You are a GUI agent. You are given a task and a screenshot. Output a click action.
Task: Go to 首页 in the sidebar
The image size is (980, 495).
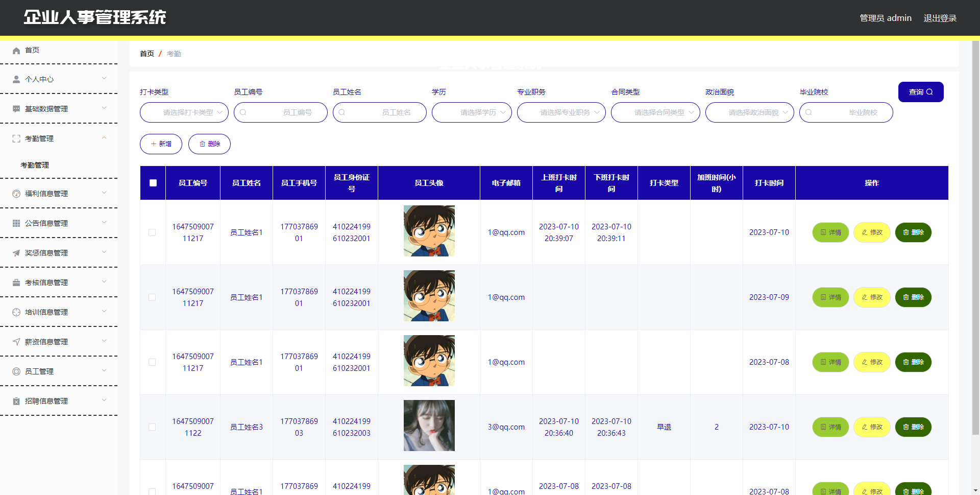[59, 50]
